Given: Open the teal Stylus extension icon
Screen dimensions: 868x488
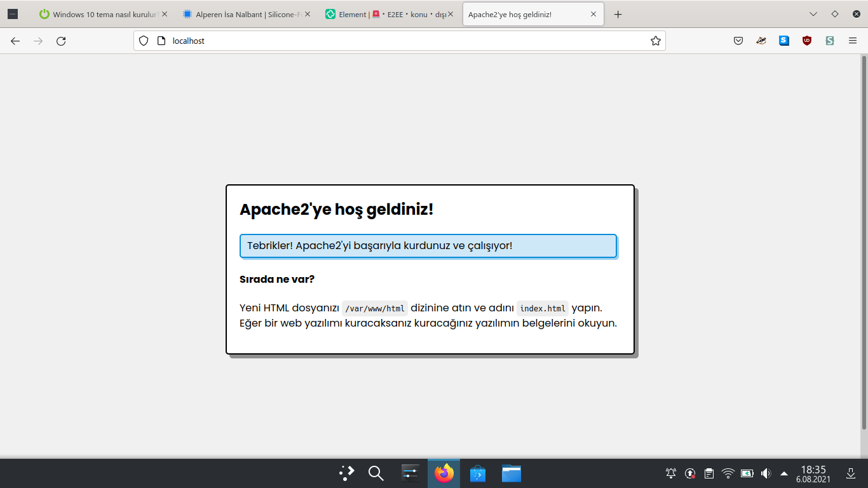Looking at the screenshot, I should 830,41.
